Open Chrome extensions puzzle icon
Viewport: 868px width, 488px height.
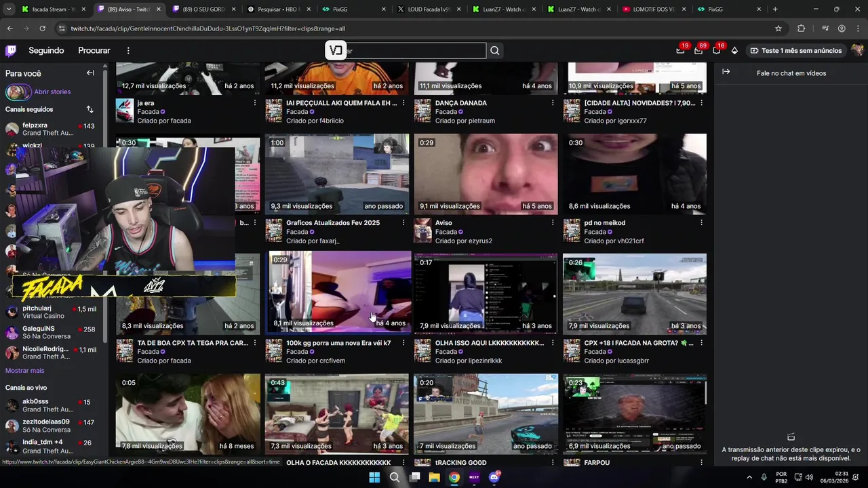pos(801,28)
